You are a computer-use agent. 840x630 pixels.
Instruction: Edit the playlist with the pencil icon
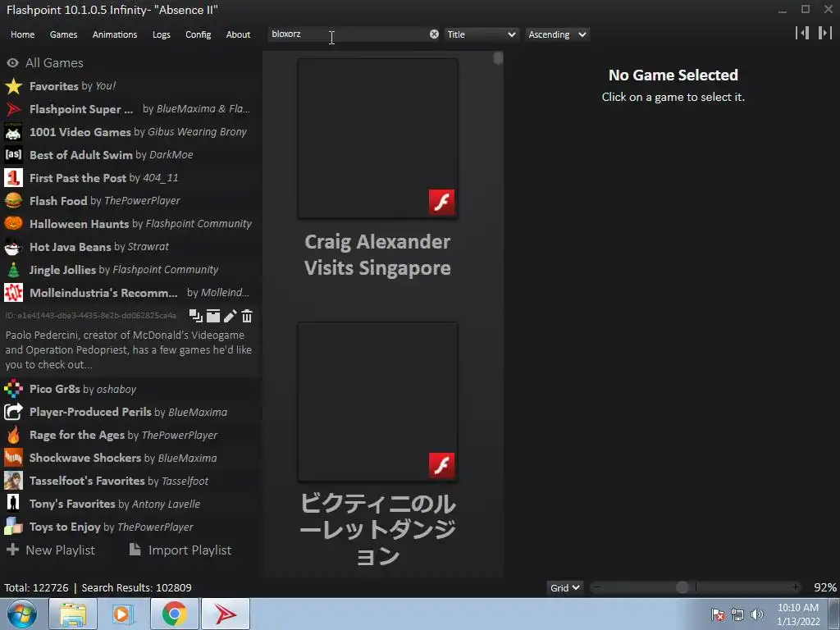(x=230, y=316)
